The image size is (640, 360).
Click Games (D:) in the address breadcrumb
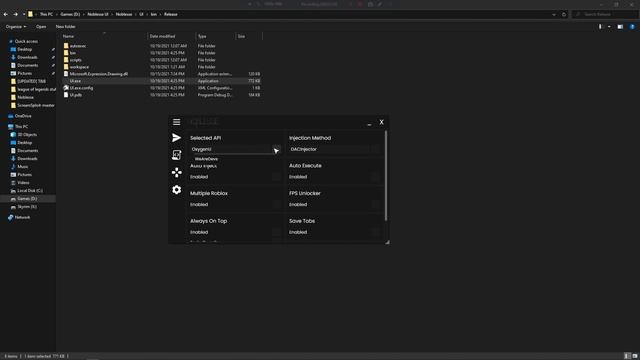coord(70,14)
